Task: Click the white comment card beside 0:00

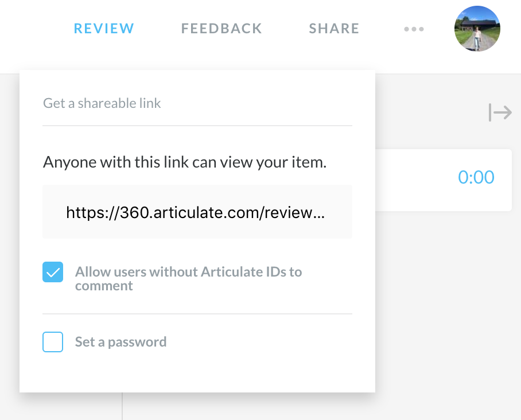Action: pos(444,180)
